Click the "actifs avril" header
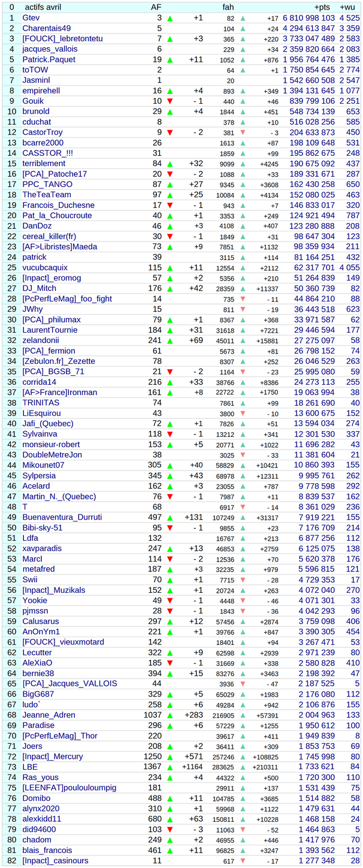 click(x=43, y=7)
